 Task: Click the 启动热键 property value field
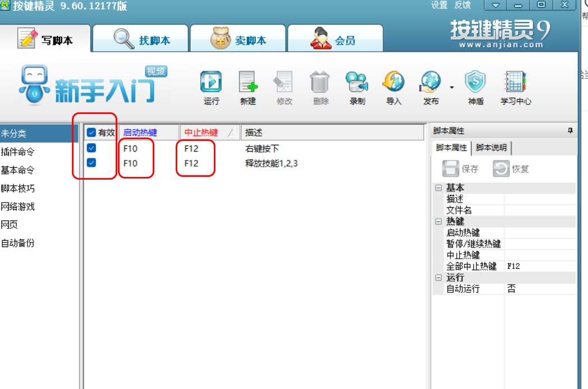click(540, 232)
